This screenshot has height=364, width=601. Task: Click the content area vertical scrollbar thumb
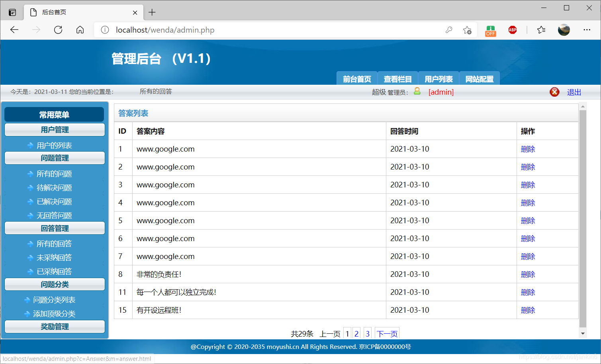(583, 219)
